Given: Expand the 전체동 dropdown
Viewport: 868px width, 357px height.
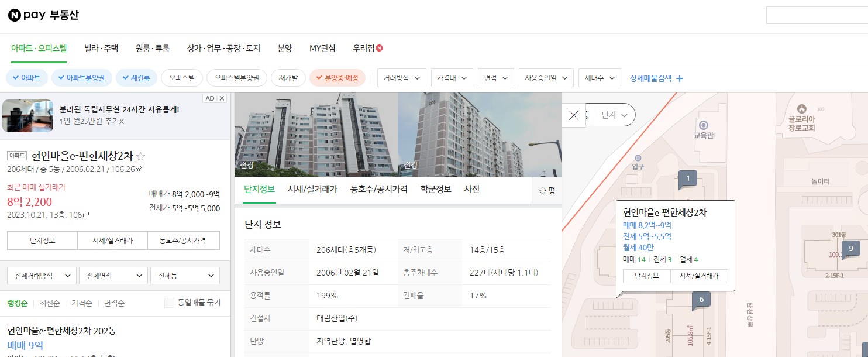Looking at the screenshot, I should tap(185, 275).
